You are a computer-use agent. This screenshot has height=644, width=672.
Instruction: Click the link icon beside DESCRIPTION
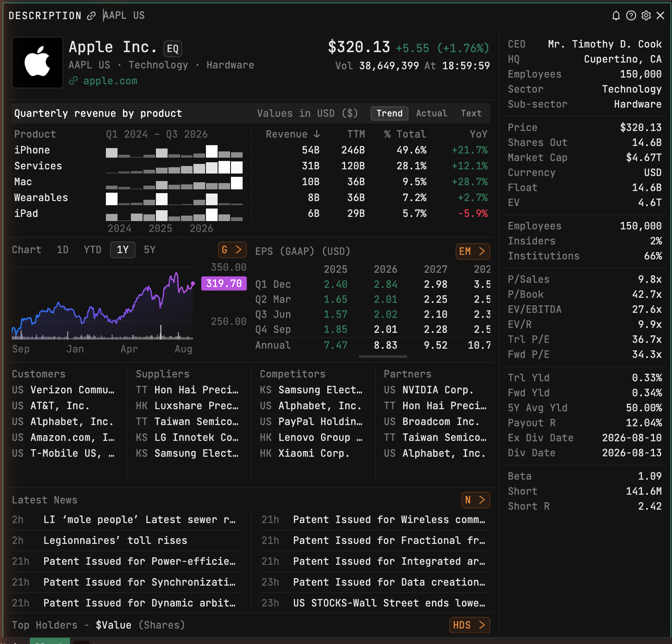[x=91, y=16]
